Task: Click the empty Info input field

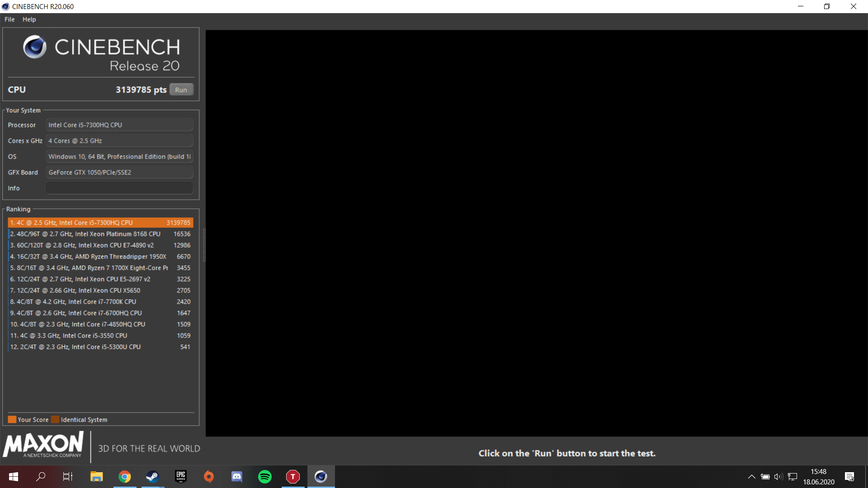Action: click(x=119, y=188)
